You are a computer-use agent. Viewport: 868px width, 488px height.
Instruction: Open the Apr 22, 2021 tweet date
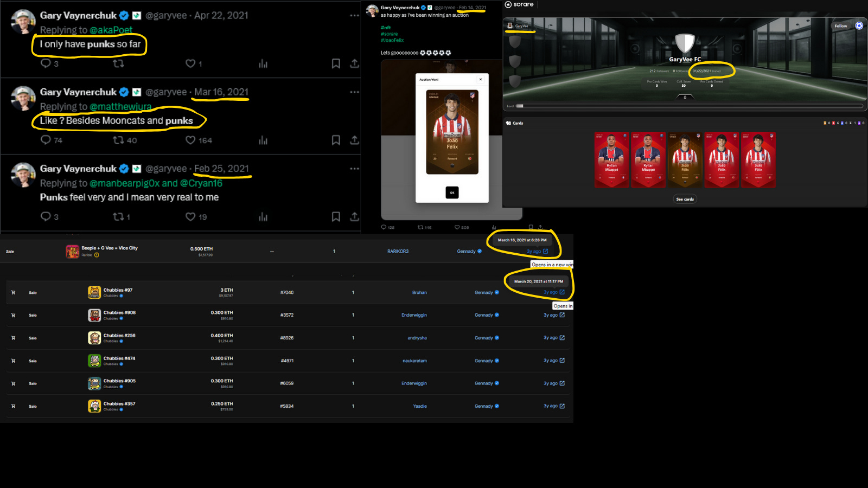point(221,16)
